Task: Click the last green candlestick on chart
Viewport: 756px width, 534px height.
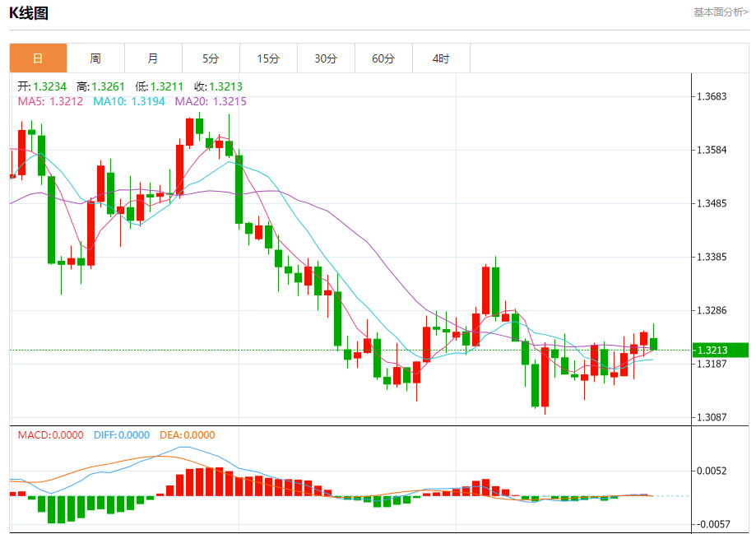Action: click(x=654, y=344)
